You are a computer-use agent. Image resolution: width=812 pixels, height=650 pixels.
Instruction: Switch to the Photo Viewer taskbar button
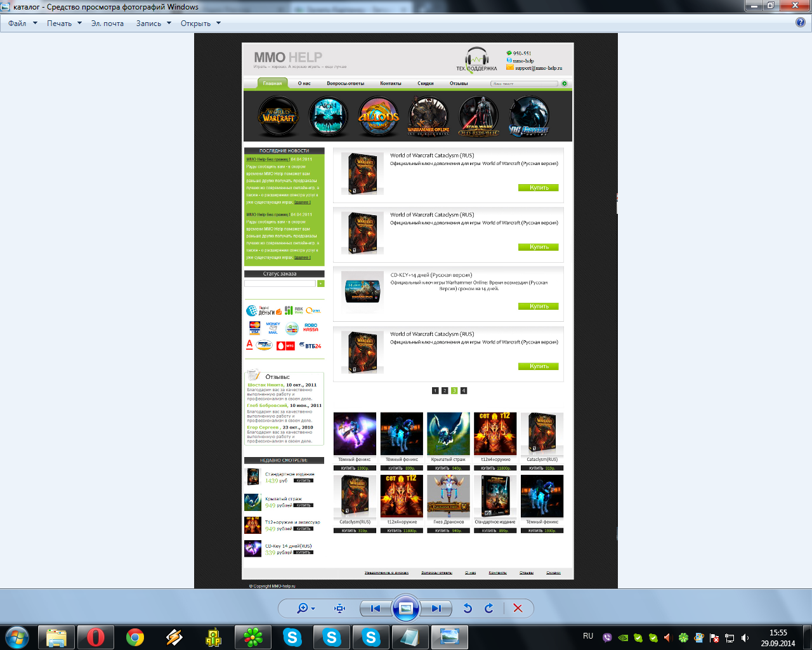[450, 637]
